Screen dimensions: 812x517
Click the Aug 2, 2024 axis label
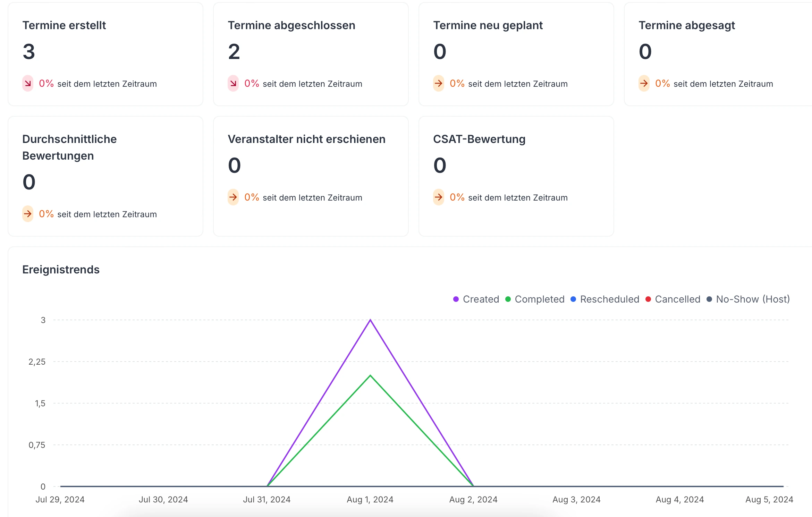[473, 499]
